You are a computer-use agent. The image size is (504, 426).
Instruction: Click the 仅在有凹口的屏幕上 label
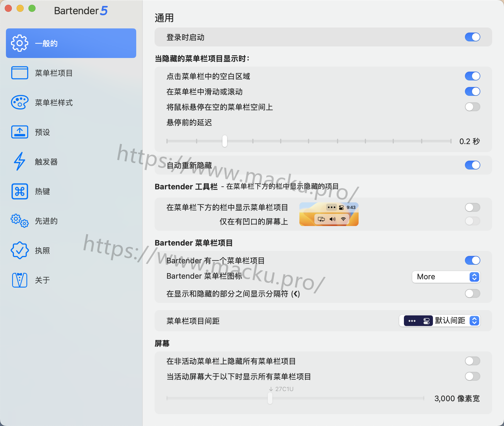point(254,222)
